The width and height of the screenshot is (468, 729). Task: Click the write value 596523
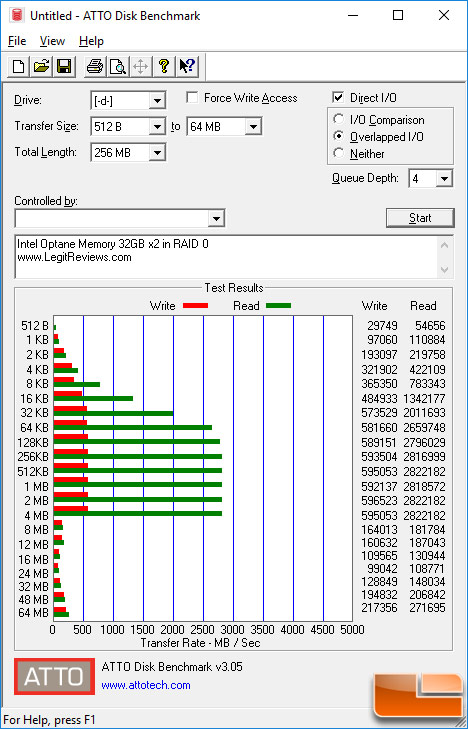click(379, 500)
